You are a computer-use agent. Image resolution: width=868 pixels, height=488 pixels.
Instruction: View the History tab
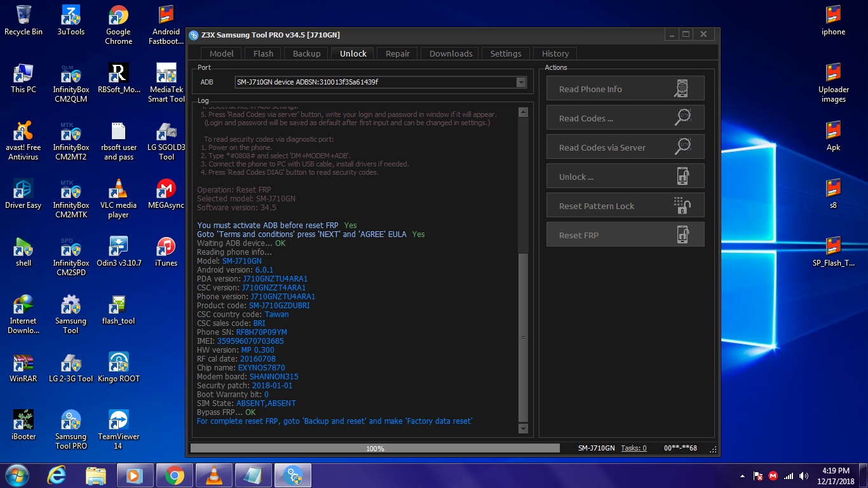tap(555, 54)
